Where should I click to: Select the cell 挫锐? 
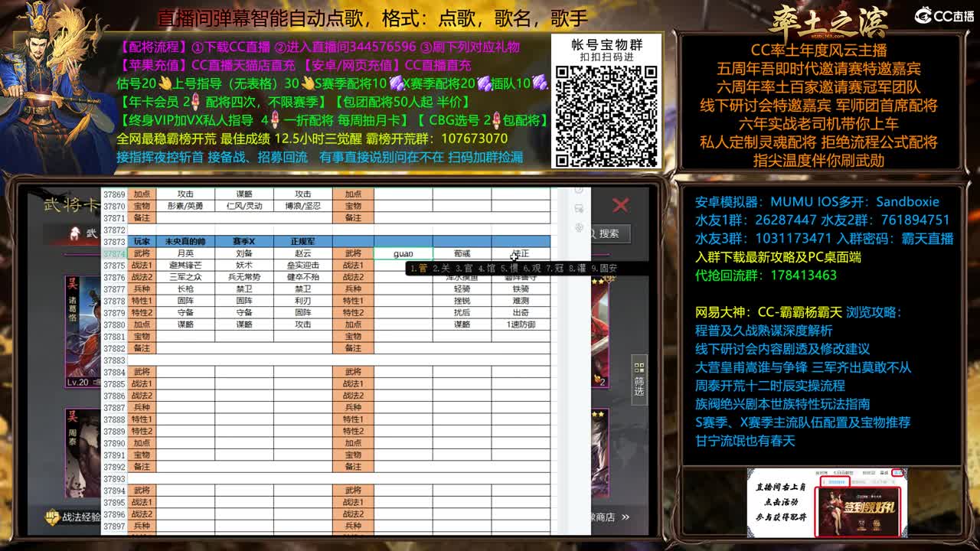(462, 301)
